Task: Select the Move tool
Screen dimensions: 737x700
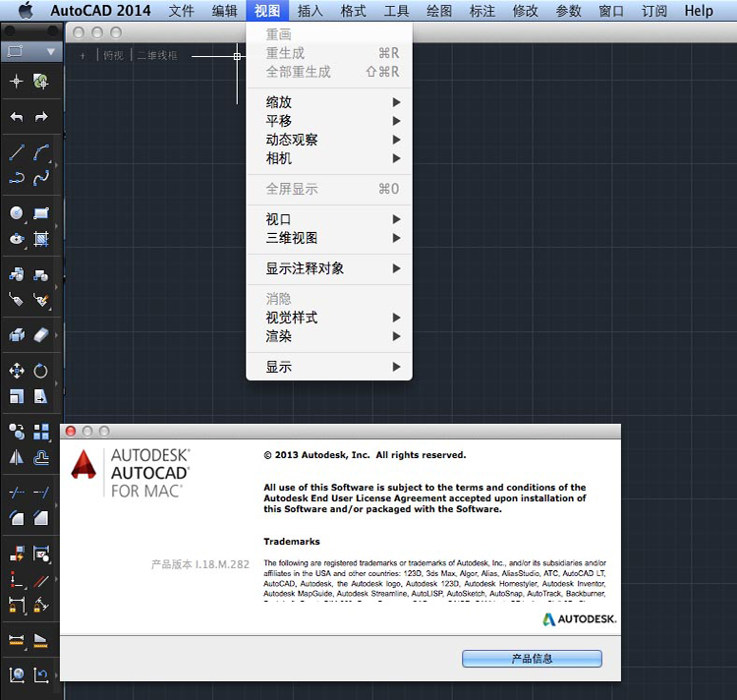Action: (17, 371)
